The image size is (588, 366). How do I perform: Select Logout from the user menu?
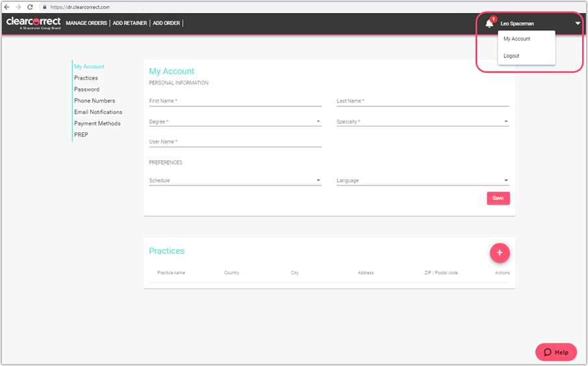point(511,56)
